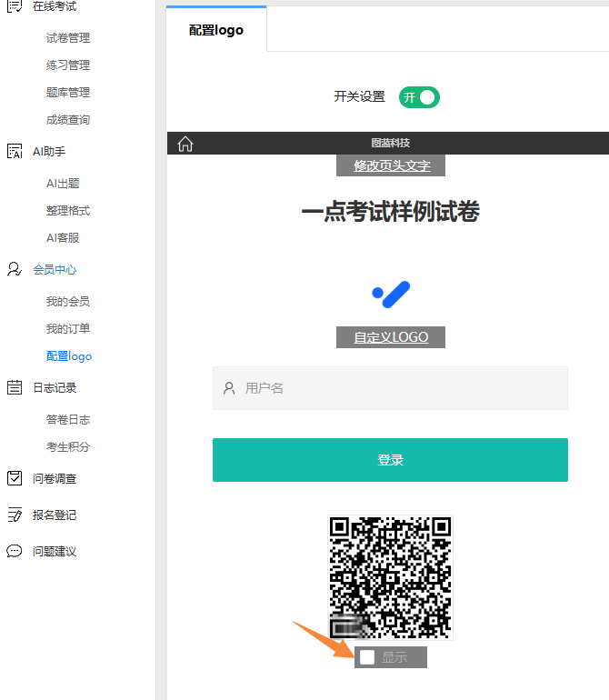
Task: Go to 我的会员 page
Action: pos(68,301)
